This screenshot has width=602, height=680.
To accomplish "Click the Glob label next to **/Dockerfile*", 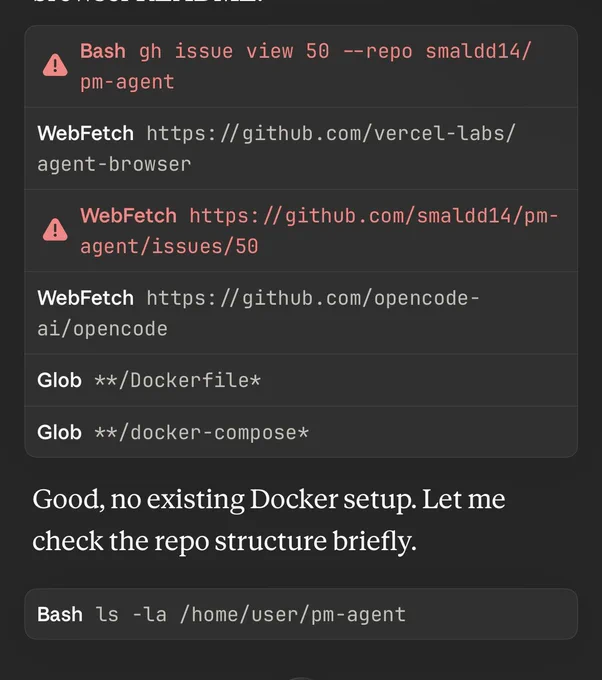I will [x=59, y=380].
